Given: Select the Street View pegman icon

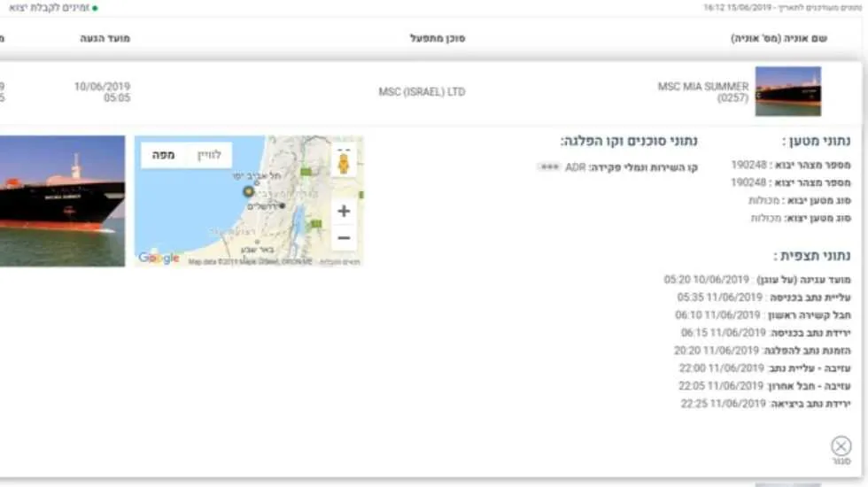Looking at the screenshot, I should 344,162.
